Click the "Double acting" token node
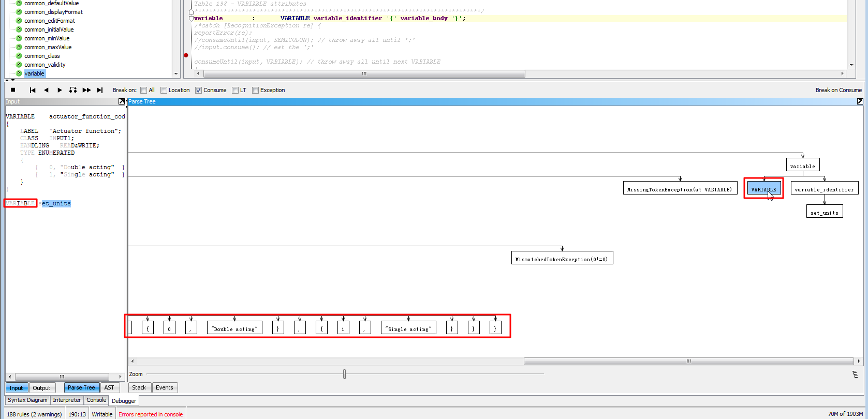Viewport: 868px width, 419px height. tap(234, 328)
